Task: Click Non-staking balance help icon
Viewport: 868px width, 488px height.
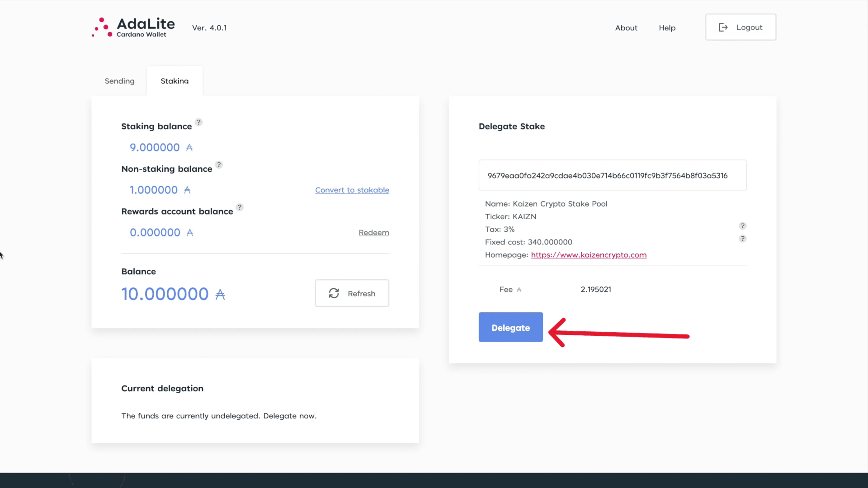Action: click(x=219, y=164)
